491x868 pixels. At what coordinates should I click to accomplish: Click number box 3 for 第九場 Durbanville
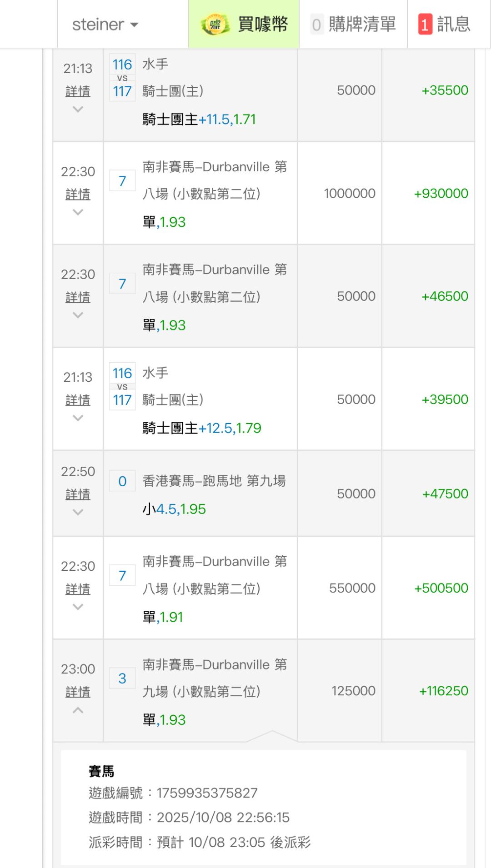pyautogui.click(x=122, y=678)
